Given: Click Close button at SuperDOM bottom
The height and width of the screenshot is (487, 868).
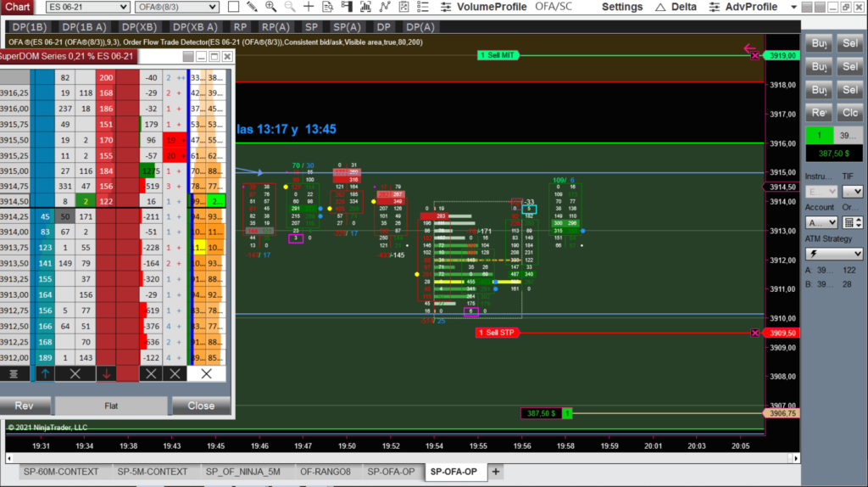Looking at the screenshot, I should (x=201, y=406).
